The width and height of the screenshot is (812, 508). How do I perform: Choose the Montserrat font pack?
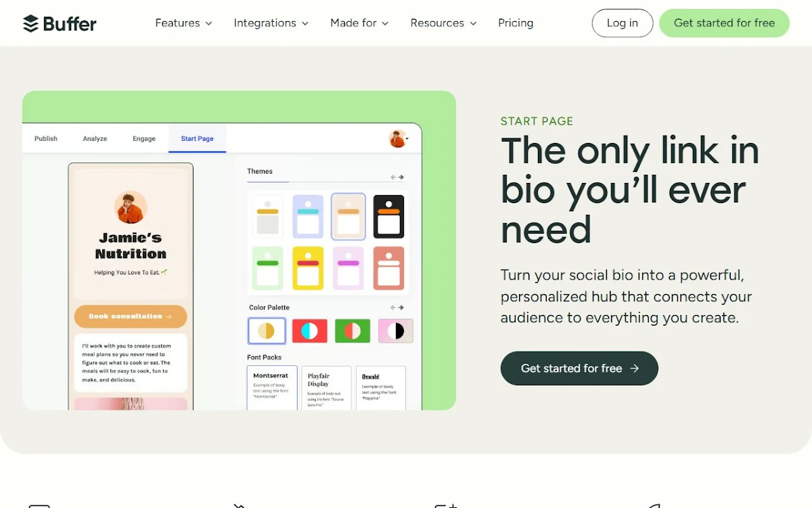[x=272, y=388]
